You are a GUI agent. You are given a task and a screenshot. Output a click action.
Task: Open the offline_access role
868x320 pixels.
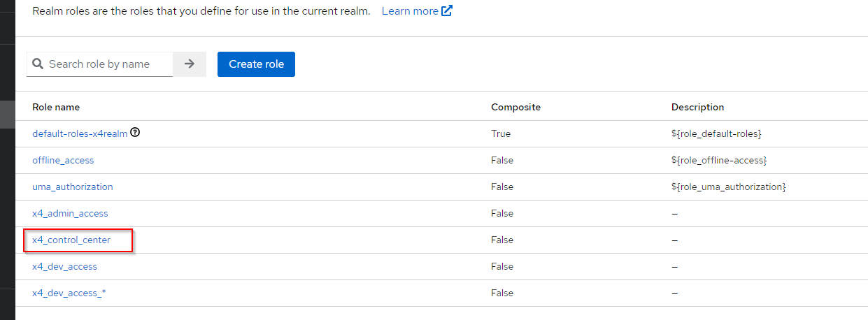click(63, 160)
